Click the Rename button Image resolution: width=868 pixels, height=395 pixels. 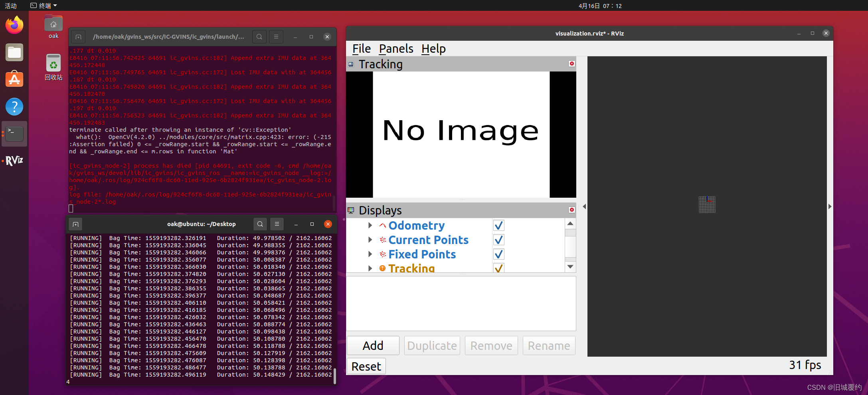click(x=549, y=345)
